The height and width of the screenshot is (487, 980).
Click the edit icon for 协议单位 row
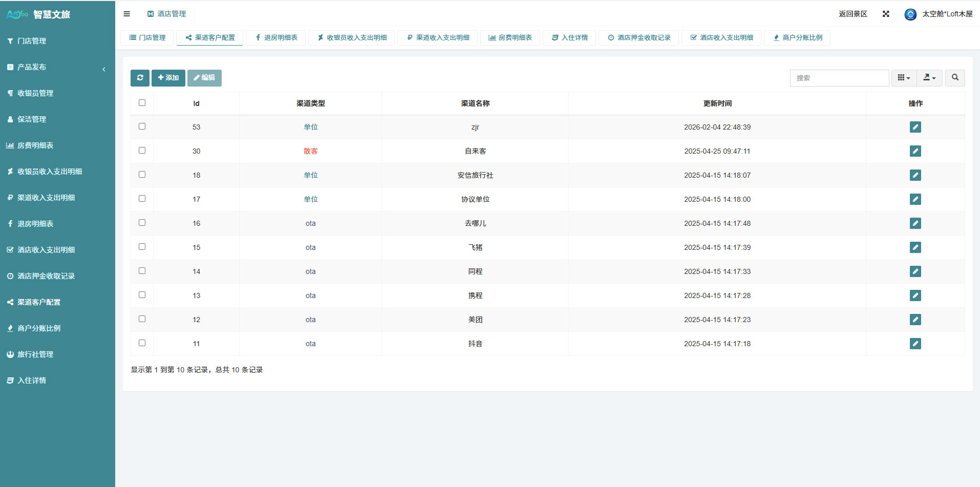[x=915, y=199]
